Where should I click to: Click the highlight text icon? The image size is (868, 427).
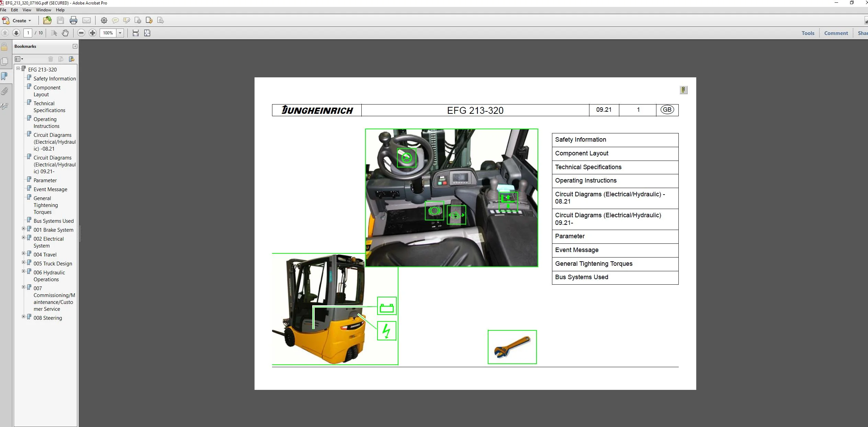click(x=126, y=20)
